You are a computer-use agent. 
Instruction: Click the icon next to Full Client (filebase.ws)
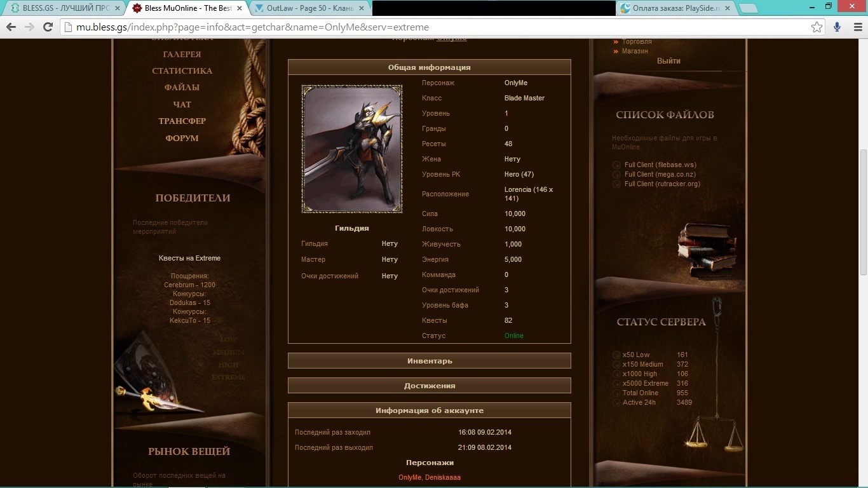616,165
